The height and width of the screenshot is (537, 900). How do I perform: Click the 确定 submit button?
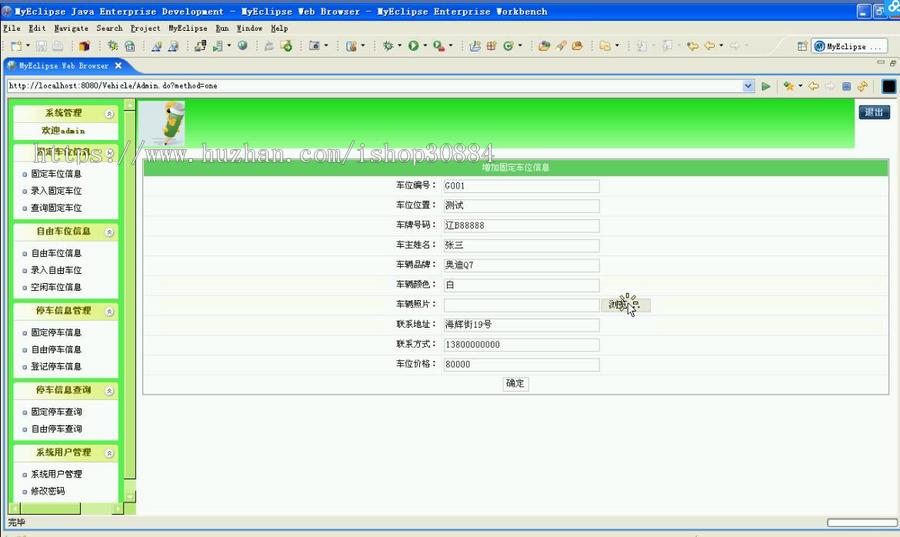pyautogui.click(x=515, y=383)
